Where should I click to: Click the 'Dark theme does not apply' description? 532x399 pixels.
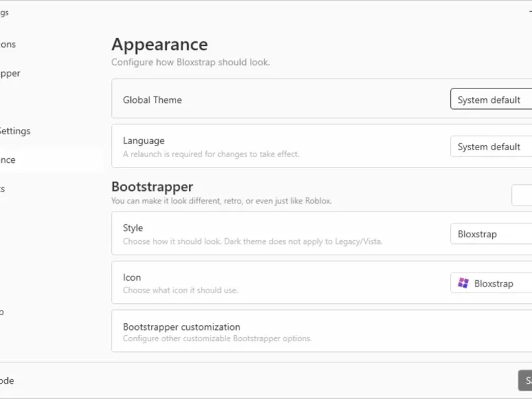[x=253, y=241]
